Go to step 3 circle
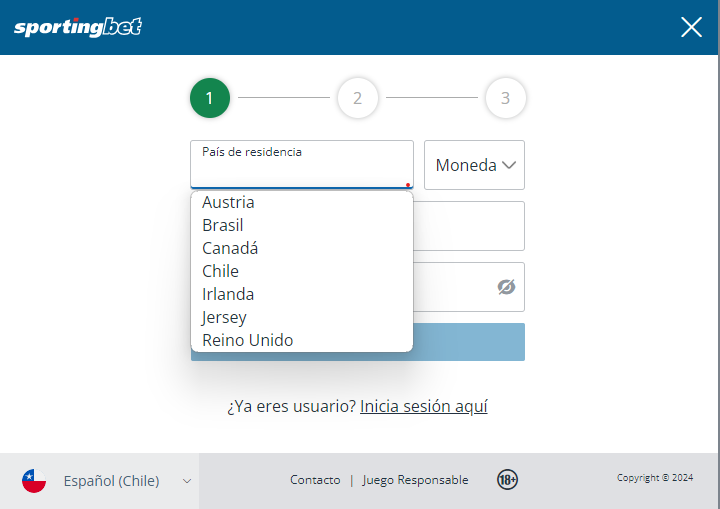 (x=505, y=98)
